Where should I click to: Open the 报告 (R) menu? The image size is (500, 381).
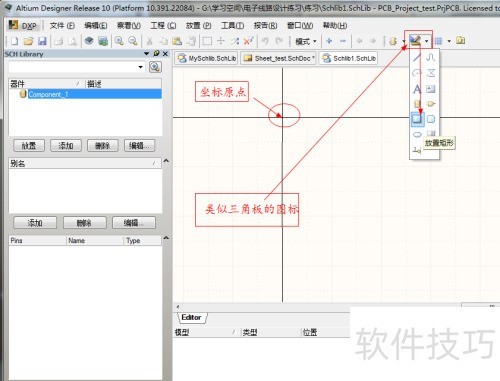265,25
